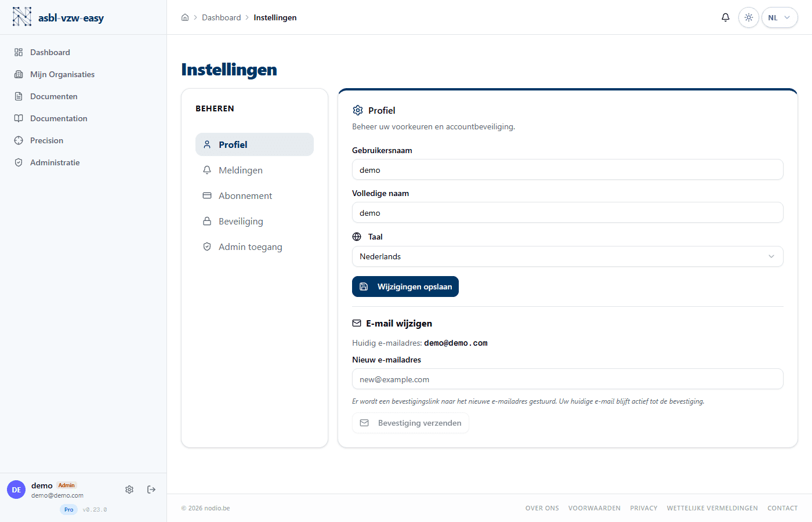Screen dimensions: 812x522
Task: Click the Wijzigingen opslaan button
Action: (x=405, y=287)
